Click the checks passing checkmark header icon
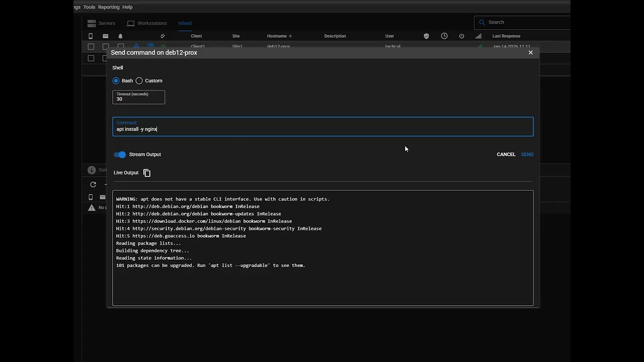The width and height of the screenshot is (644, 362). (x=163, y=36)
